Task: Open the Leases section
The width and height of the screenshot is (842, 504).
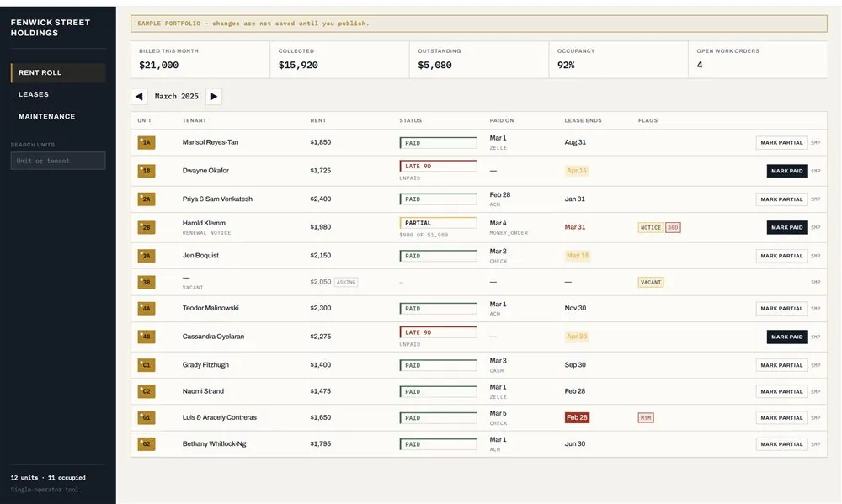Action: click(58, 94)
